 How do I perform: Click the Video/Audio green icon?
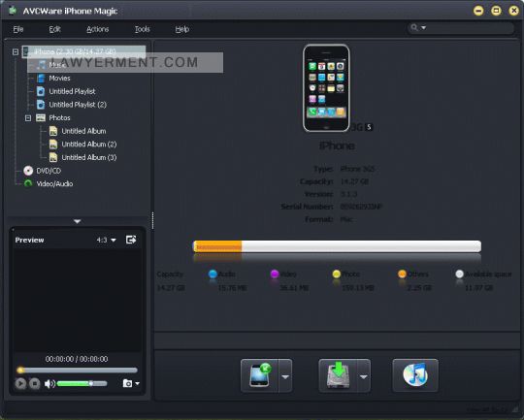28,183
